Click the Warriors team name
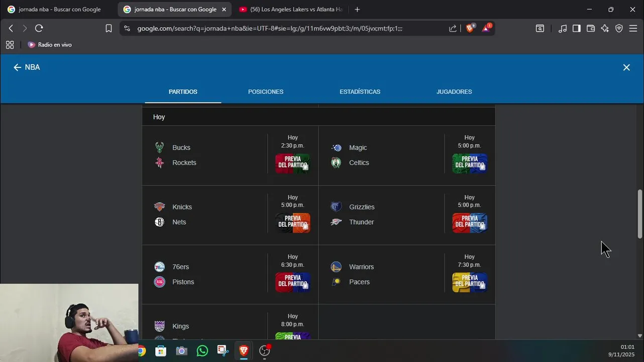The width and height of the screenshot is (644, 362). 362,266
